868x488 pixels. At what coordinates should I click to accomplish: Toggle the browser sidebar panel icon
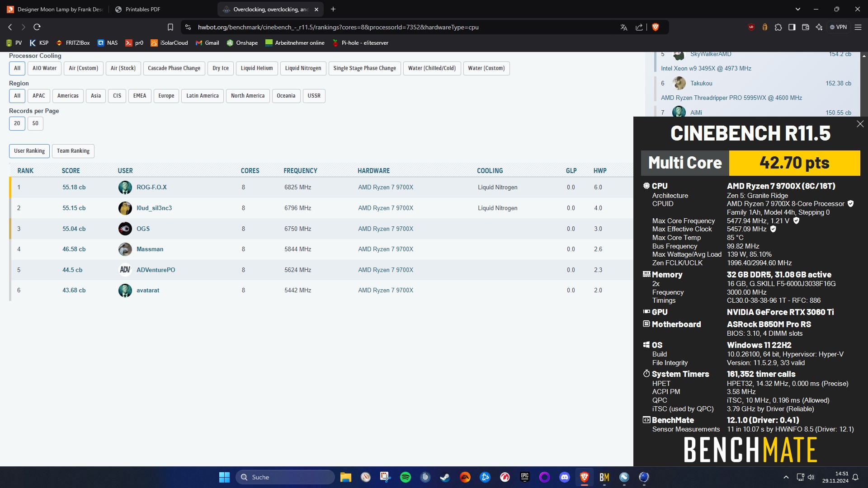(x=792, y=27)
